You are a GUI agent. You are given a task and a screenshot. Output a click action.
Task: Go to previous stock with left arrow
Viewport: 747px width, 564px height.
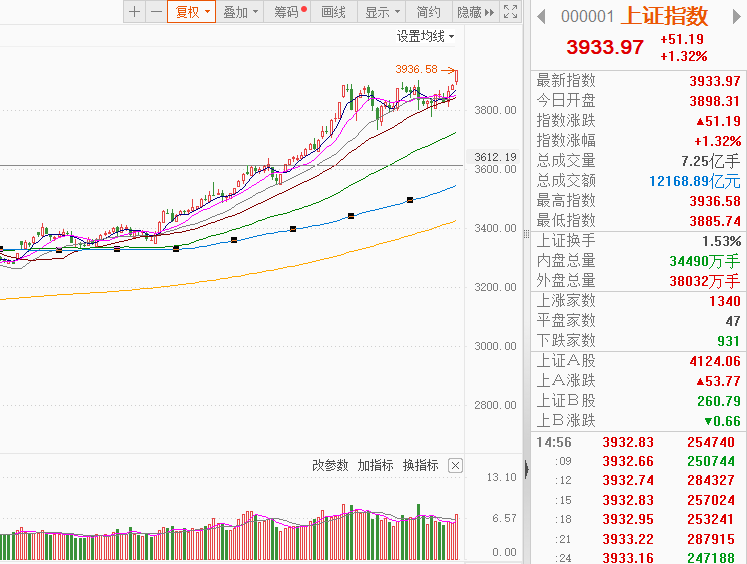[541, 17]
